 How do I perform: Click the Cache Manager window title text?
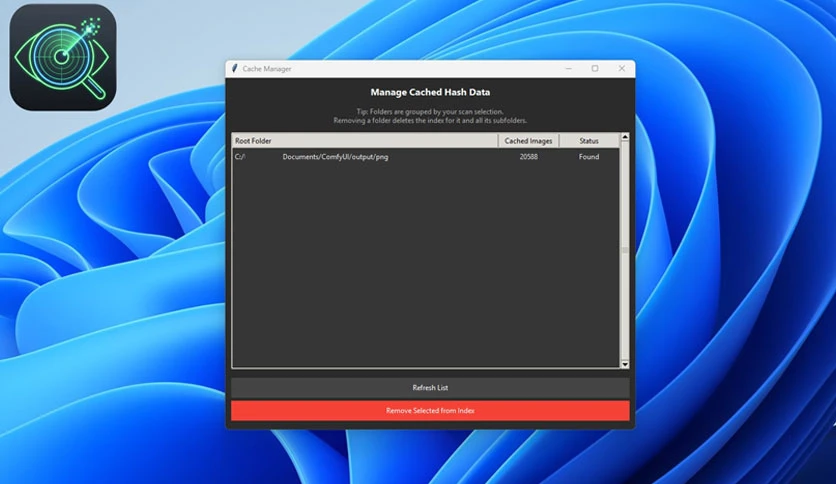[x=267, y=69]
